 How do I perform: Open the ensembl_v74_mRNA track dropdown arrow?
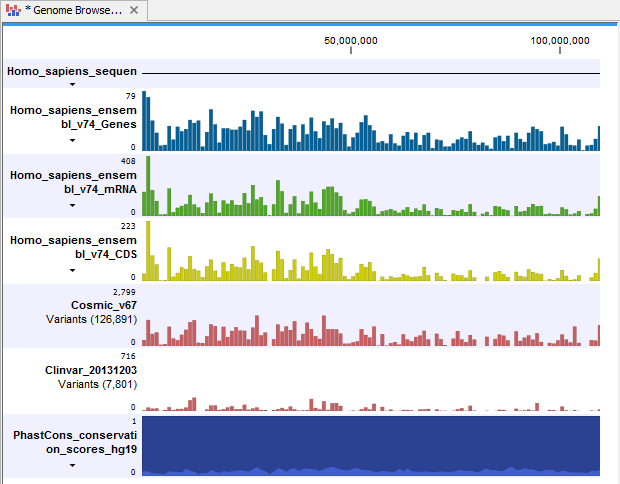click(x=72, y=205)
